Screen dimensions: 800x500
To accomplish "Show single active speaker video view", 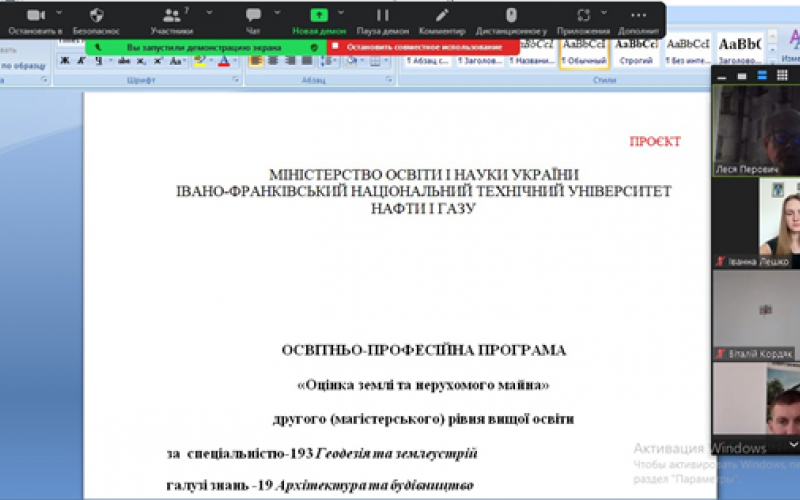I will [x=742, y=76].
